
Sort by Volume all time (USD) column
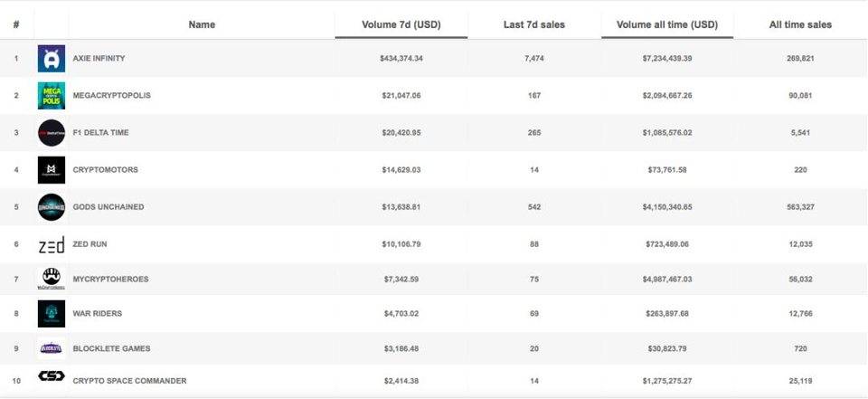(x=667, y=24)
